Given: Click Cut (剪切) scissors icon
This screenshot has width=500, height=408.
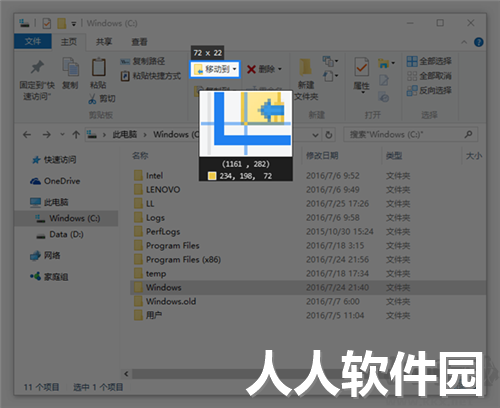Looking at the screenshot, I should (x=92, y=99).
